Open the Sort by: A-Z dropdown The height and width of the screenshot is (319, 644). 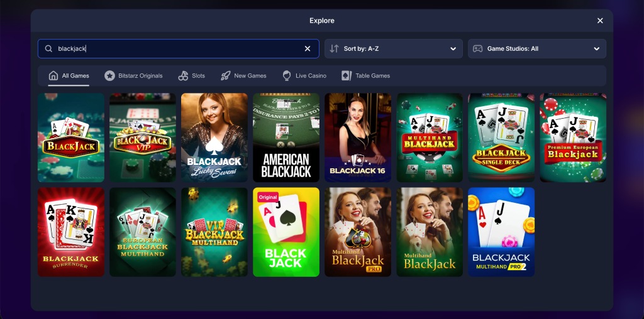[x=394, y=49]
